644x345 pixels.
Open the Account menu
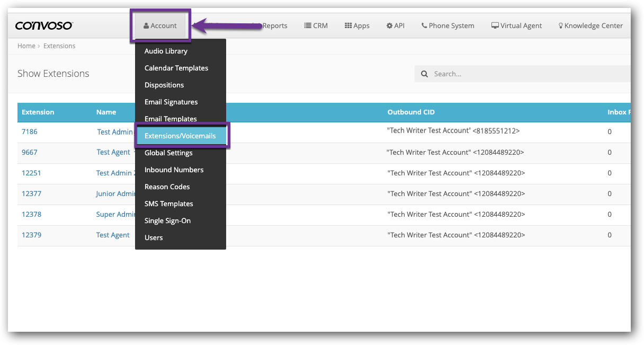pyautogui.click(x=160, y=25)
